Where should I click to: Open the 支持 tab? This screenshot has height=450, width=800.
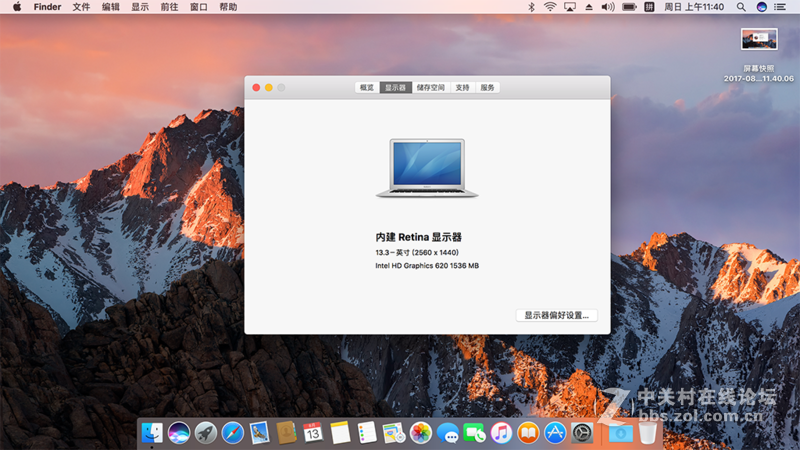tap(462, 88)
